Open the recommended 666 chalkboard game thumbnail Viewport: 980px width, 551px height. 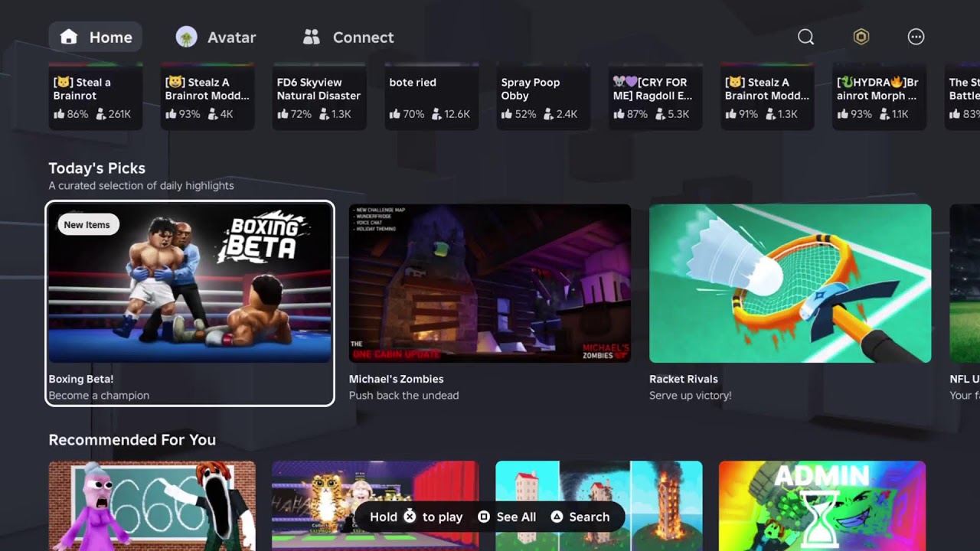point(152,505)
